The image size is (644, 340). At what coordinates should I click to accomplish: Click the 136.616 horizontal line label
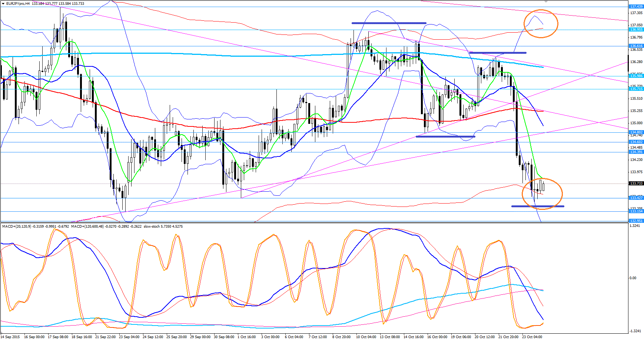tap(636, 46)
